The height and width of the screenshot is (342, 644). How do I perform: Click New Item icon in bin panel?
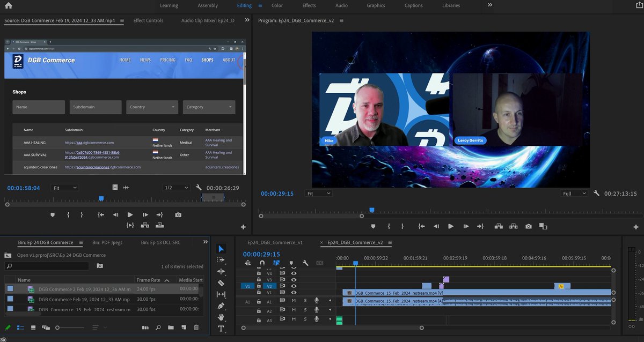(183, 328)
